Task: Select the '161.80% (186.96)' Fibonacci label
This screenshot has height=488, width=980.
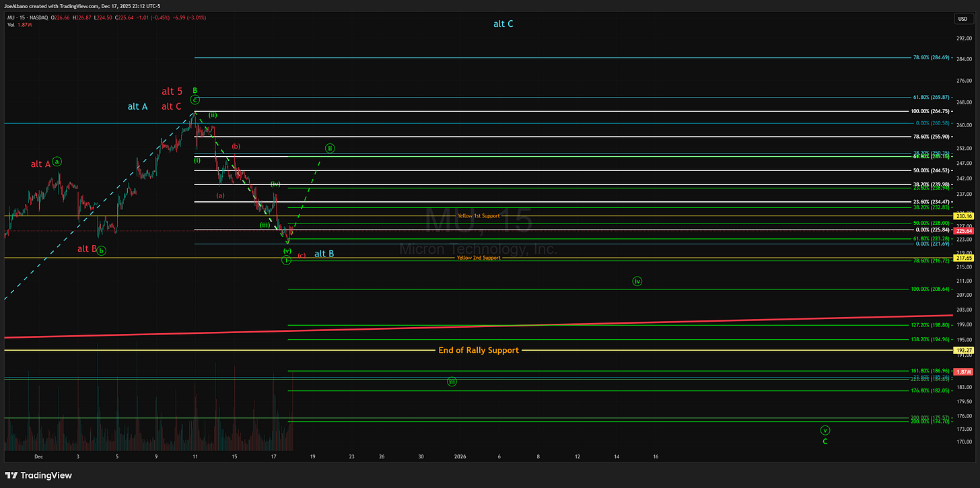Action: (931, 370)
